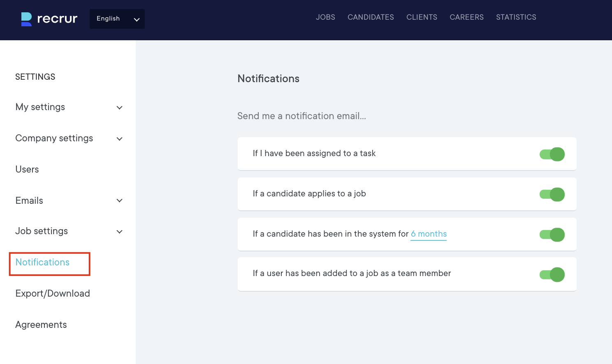Expand Job settings chevron

click(x=120, y=232)
